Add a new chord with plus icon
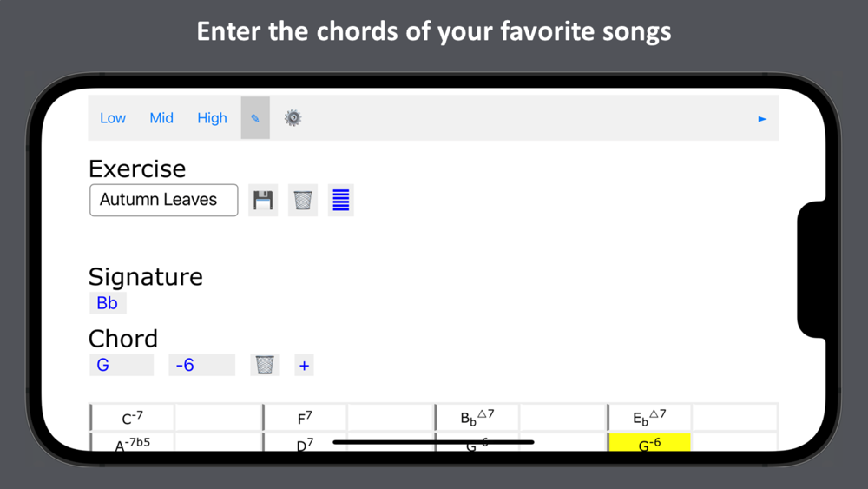Image resolution: width=868 pixels, height=489 pixels. [x=304, y=365]
